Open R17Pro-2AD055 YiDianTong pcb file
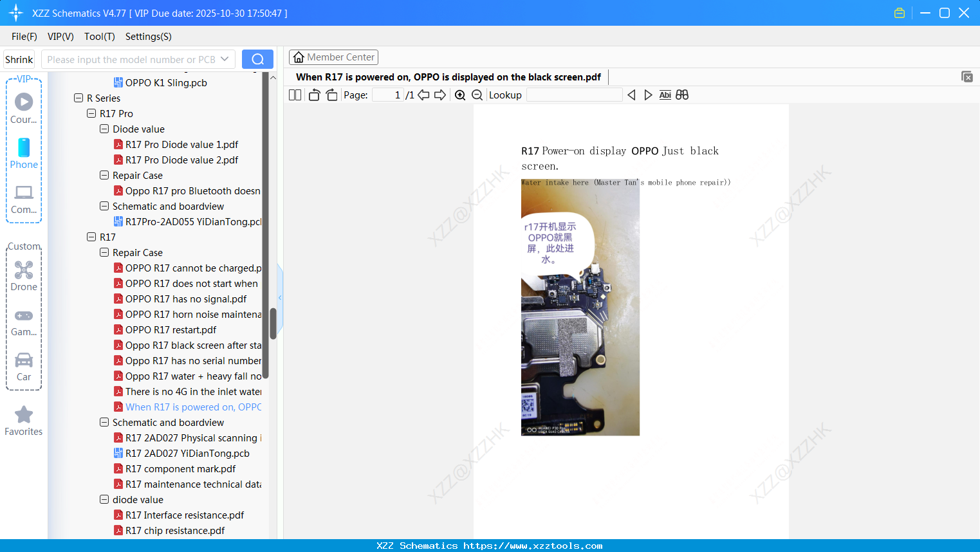 pyautogui.click(x=187, y=221)
